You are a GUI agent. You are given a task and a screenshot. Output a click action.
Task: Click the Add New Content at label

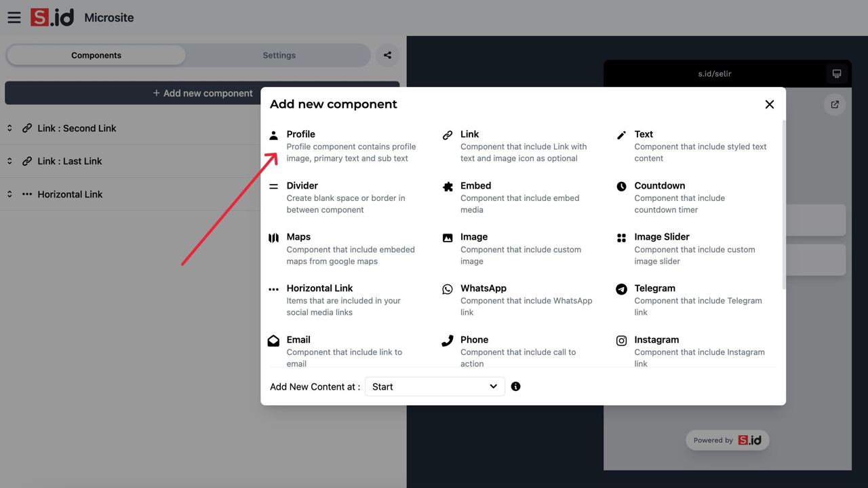point(315,387)
